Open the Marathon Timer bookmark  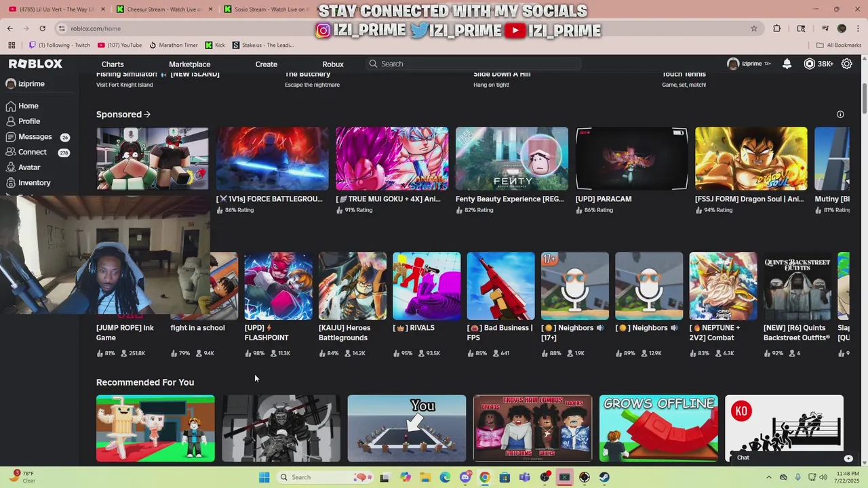coord(174,45)
